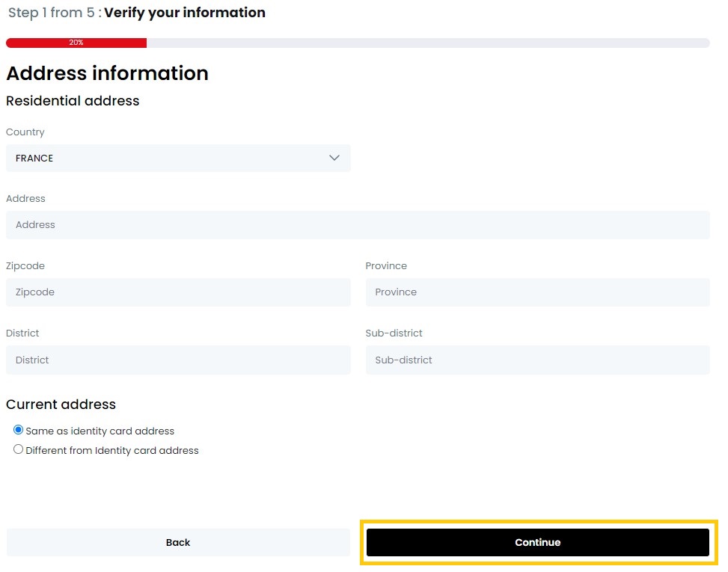This screenshot has height=572, width=728.
Task: Click the red progress indicator
Action: point(76,43)
